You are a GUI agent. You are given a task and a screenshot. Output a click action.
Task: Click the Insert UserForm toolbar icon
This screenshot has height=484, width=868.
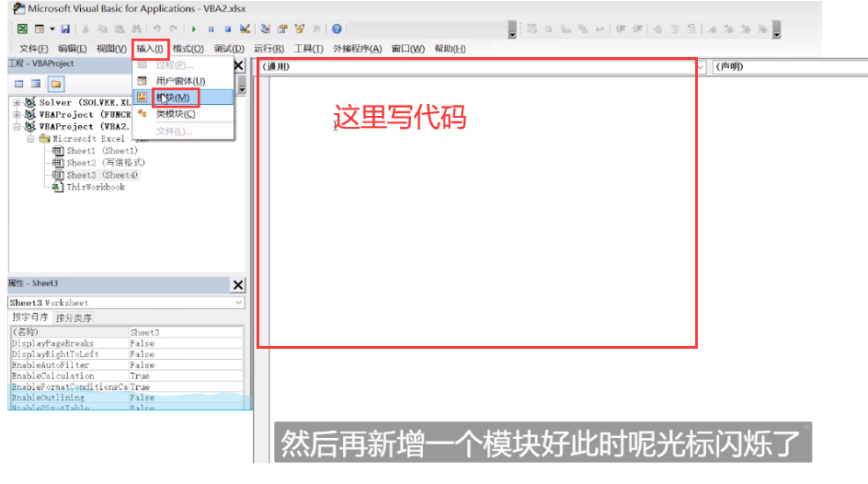(40, 29)
